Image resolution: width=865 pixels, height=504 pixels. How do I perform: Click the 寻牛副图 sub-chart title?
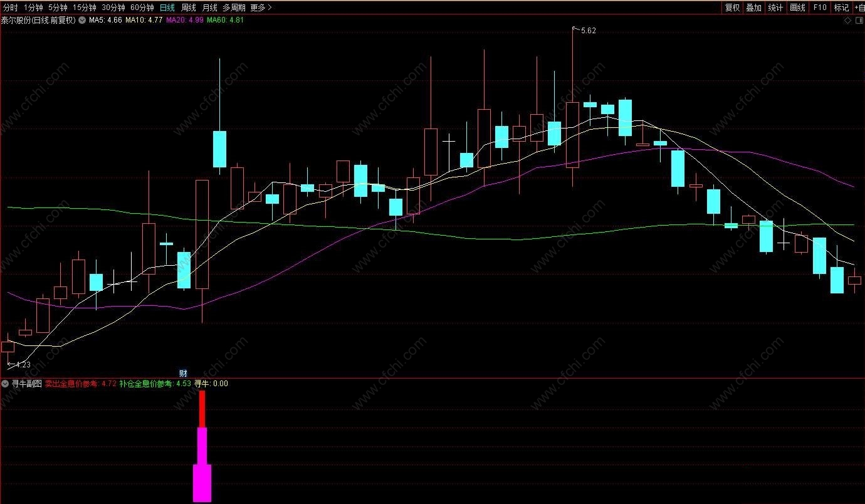click(26, 384)
